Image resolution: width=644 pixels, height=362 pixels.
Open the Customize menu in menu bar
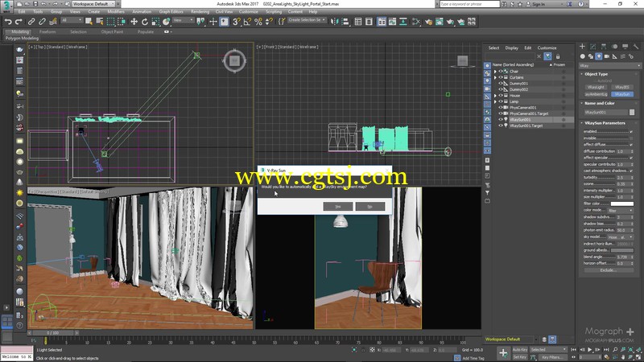click(249, 12)
